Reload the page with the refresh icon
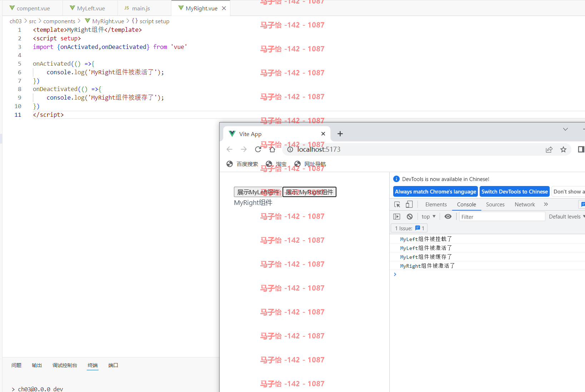This screenshot has width=585, height=392. tap(258, 149)
